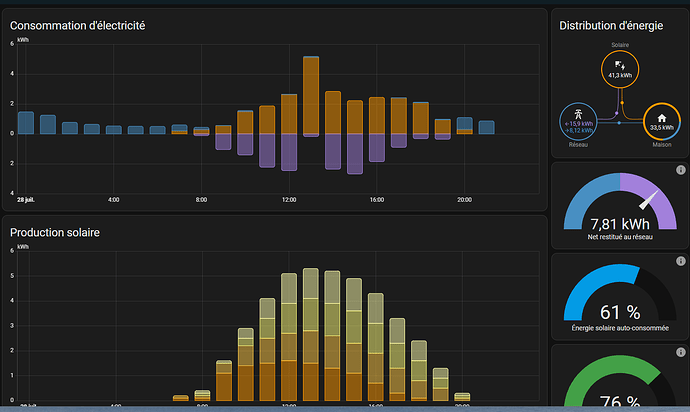690x412 pixels.
Task: Click the grid transmission tower icon
Action: [x=580, y=116]
